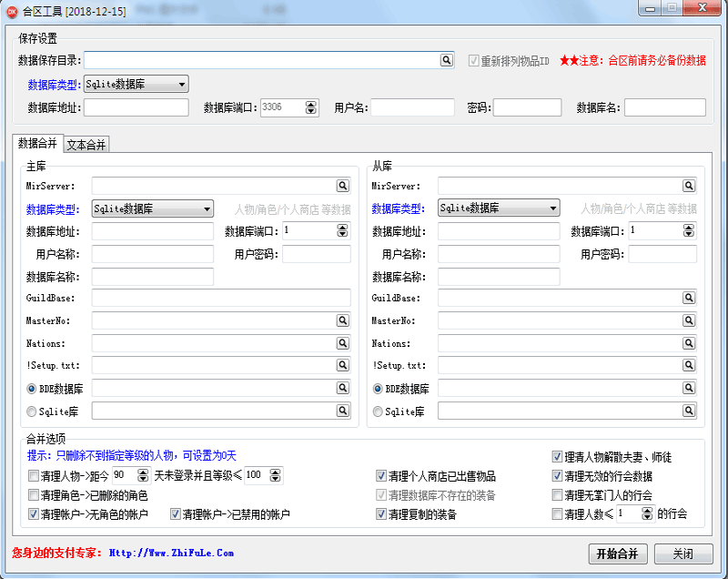Click 主库 数据库名称 input field
Image resolution: width=728 pixels, height=579 pixels.
153,277
